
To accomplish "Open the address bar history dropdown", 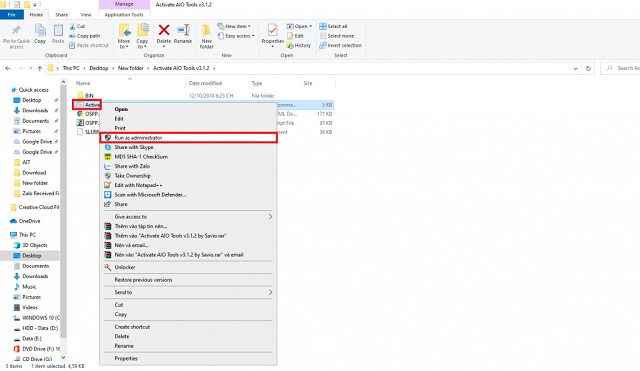I will tap(575, 69).
